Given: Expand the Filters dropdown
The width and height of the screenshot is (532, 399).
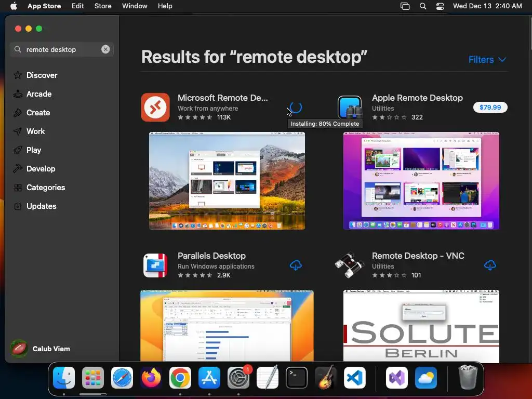Looking at the screenshot, I should 487,60.
